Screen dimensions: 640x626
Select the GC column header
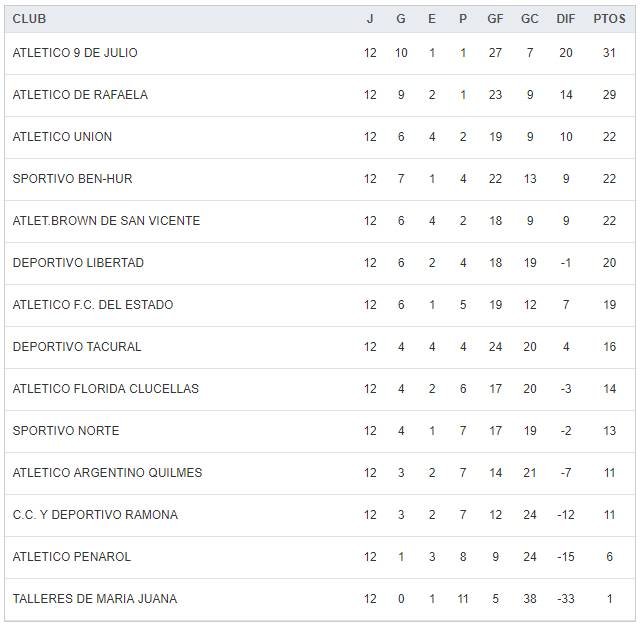tap(529, 19)
